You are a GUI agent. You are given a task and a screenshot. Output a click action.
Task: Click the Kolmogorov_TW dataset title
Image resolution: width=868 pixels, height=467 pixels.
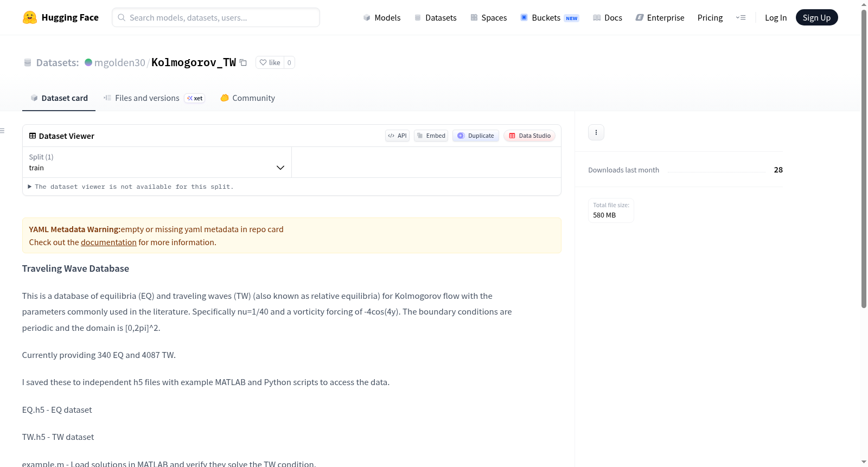point(194,63)
